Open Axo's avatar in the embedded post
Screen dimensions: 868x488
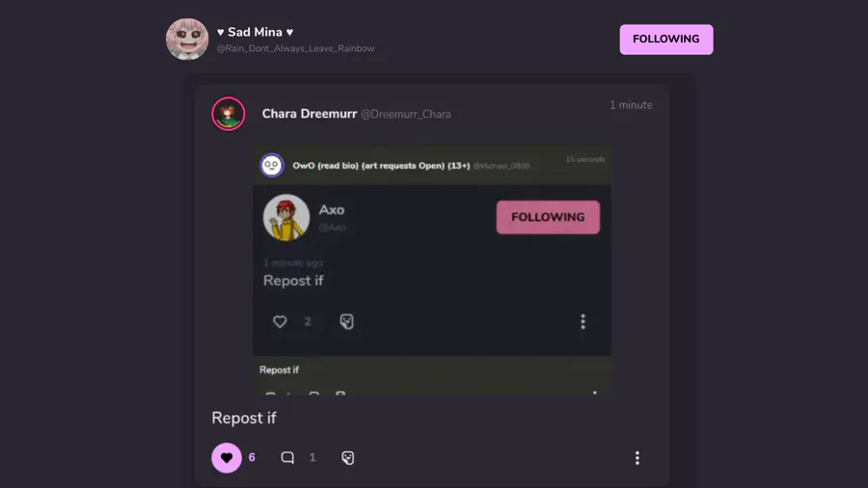click(286, 217)
